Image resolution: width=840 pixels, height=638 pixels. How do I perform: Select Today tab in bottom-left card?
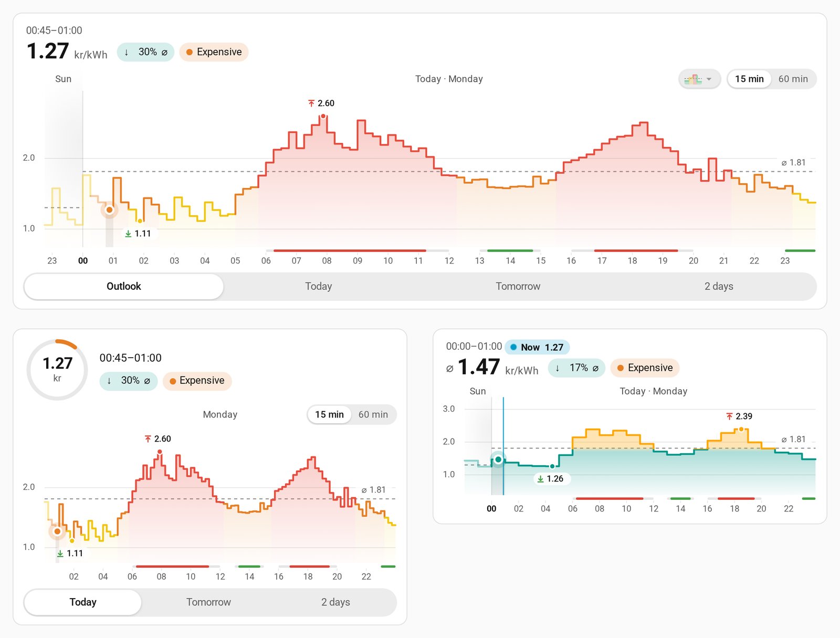click(83, 602)
